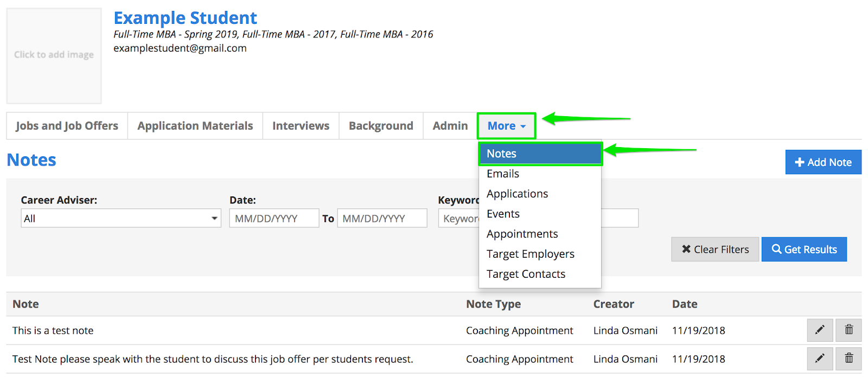Choose Emails in the More menu
This screenshot has width=868, height=382.
pos(503,174)
